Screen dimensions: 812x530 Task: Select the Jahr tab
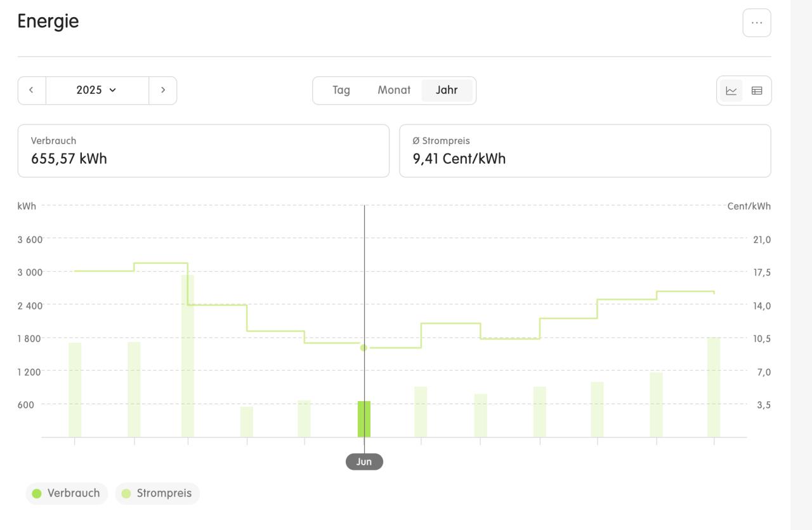click(447, 90)
